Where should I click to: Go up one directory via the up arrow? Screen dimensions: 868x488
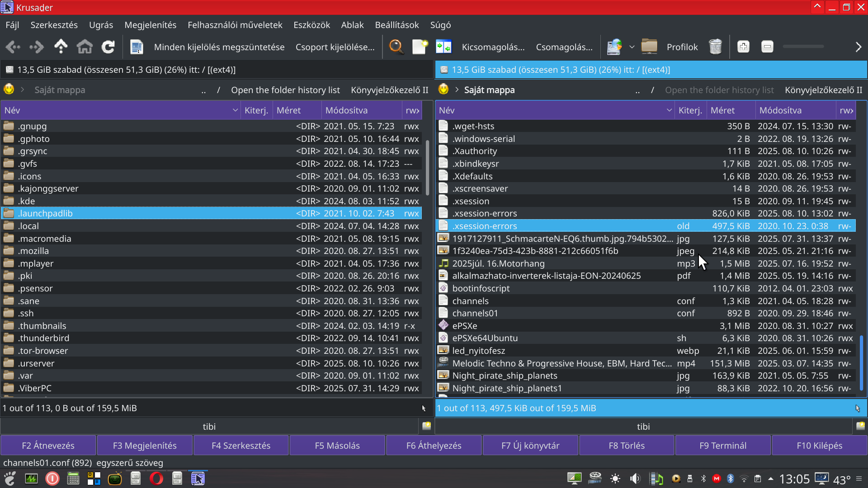click(x=61, y=47)
